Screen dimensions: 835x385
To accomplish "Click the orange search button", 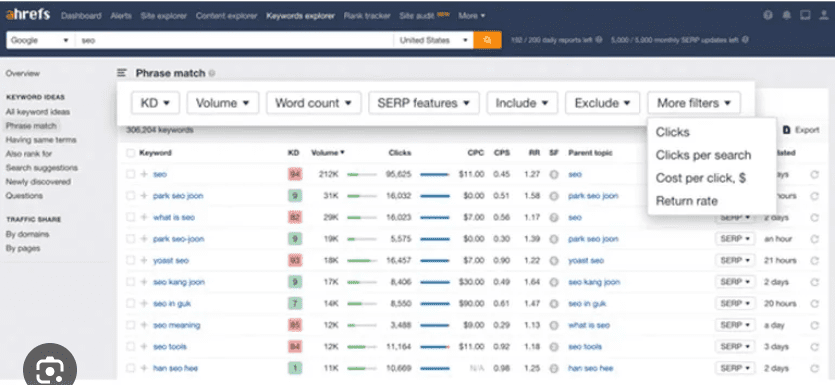I will point(487,40).
